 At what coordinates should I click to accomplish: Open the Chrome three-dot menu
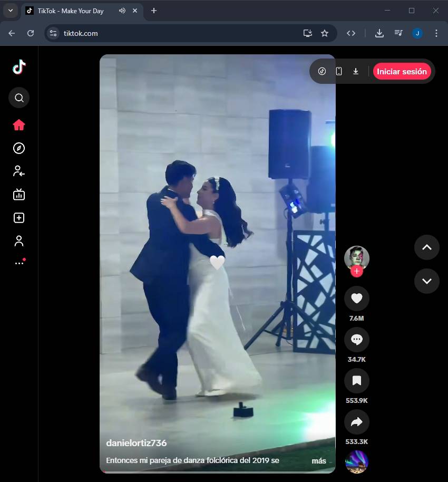pyautogui.click(x=436, y=33)
